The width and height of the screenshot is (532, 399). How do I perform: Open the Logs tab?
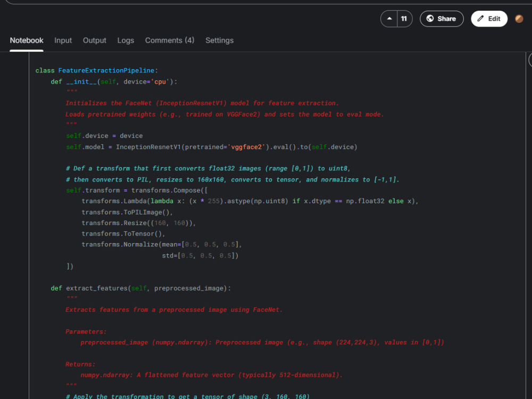point(126,40)
